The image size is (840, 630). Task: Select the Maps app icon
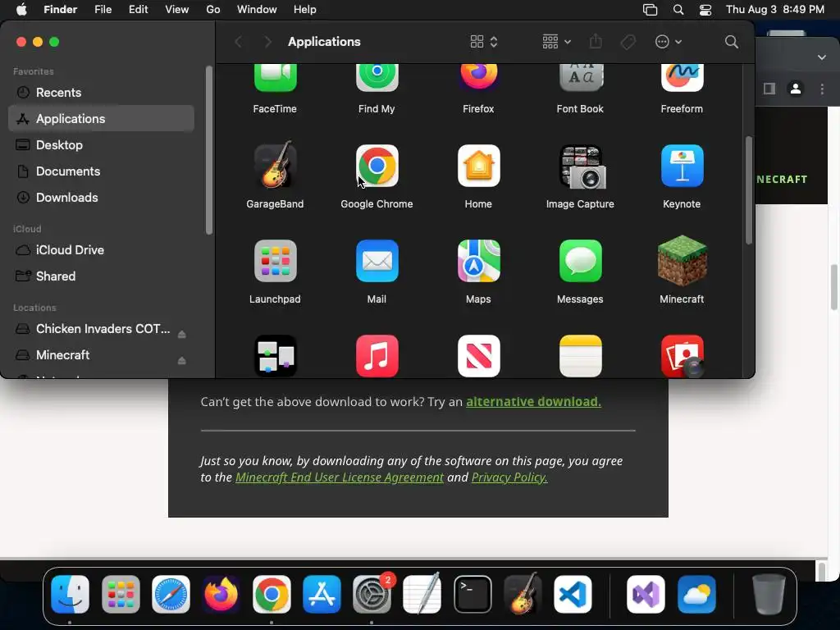pos(478,261)
